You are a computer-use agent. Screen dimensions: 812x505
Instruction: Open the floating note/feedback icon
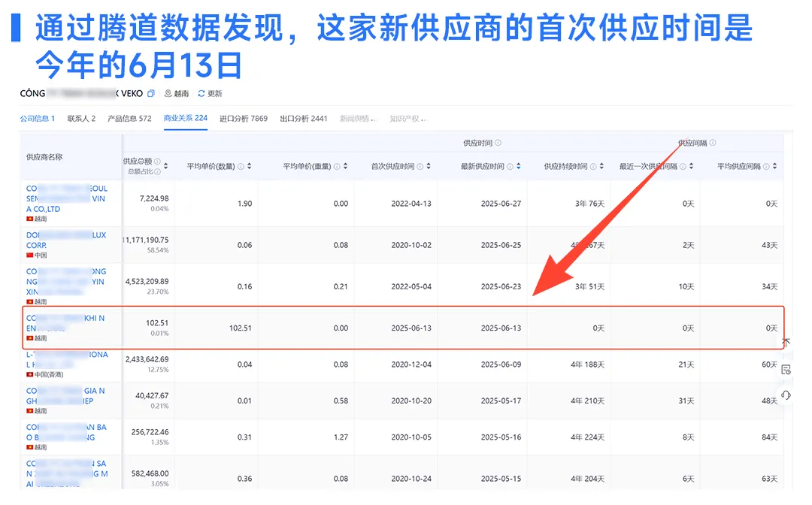click(786, 370)
